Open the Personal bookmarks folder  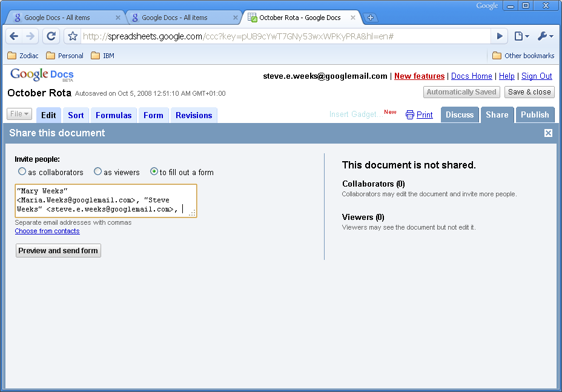point(65,56)
